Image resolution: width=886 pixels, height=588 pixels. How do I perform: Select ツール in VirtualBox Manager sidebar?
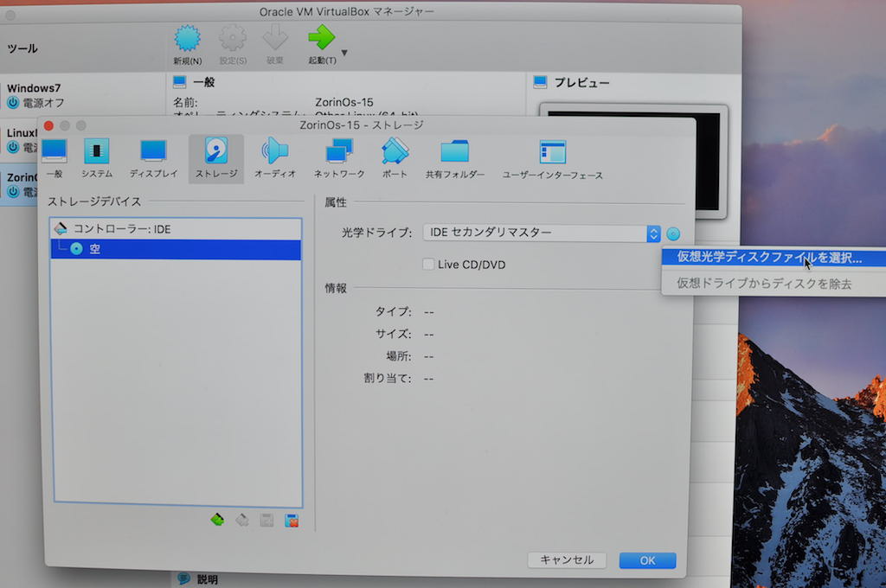(22, 48)
